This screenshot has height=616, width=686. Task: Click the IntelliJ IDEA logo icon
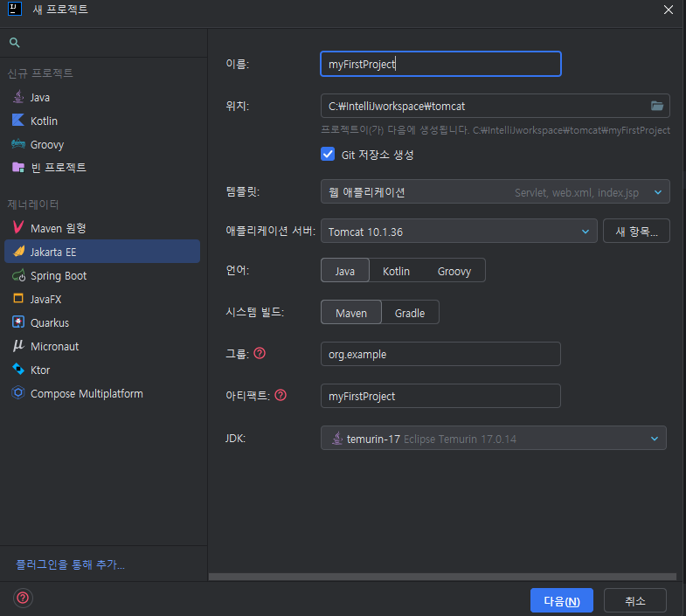(x=15, y=9)
